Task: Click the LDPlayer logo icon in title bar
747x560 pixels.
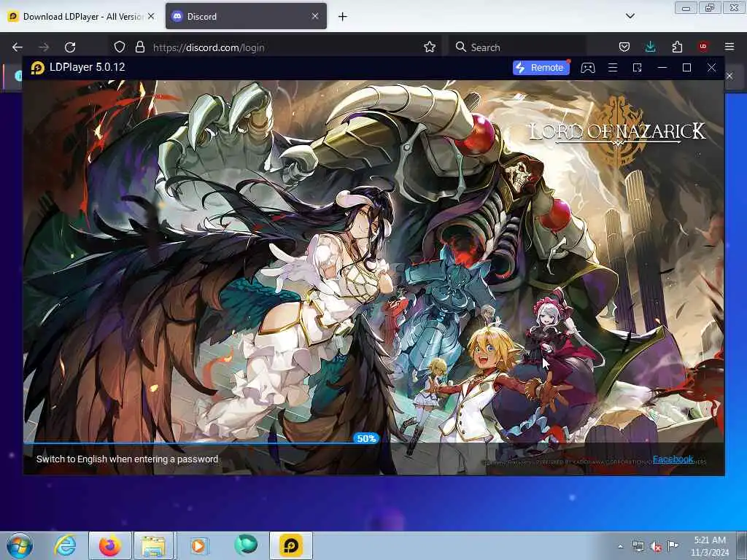Action: [x=38, y=68]
